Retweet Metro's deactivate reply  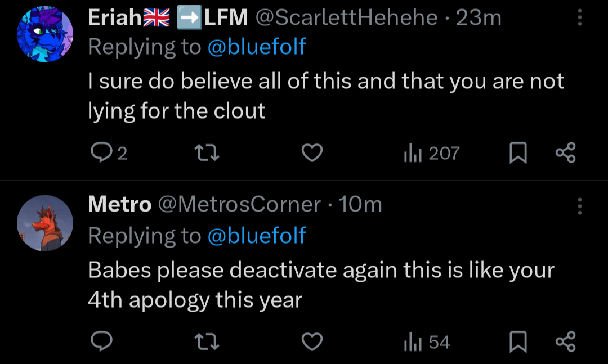207,342
